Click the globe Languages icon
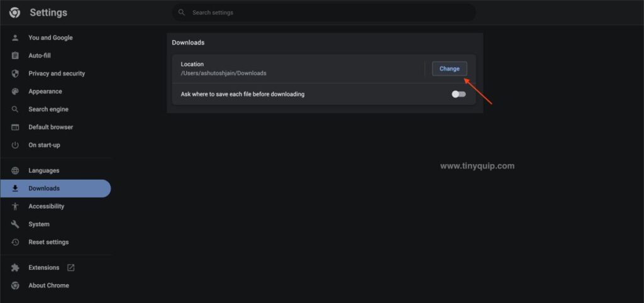Viewport: 644px width, 303px height. 15,170
